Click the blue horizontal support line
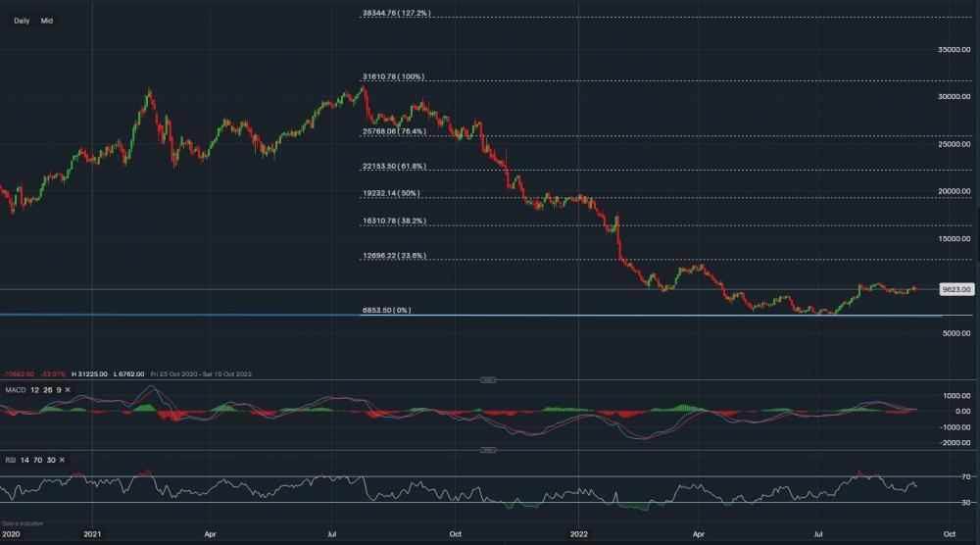 (x=196, y=314)
